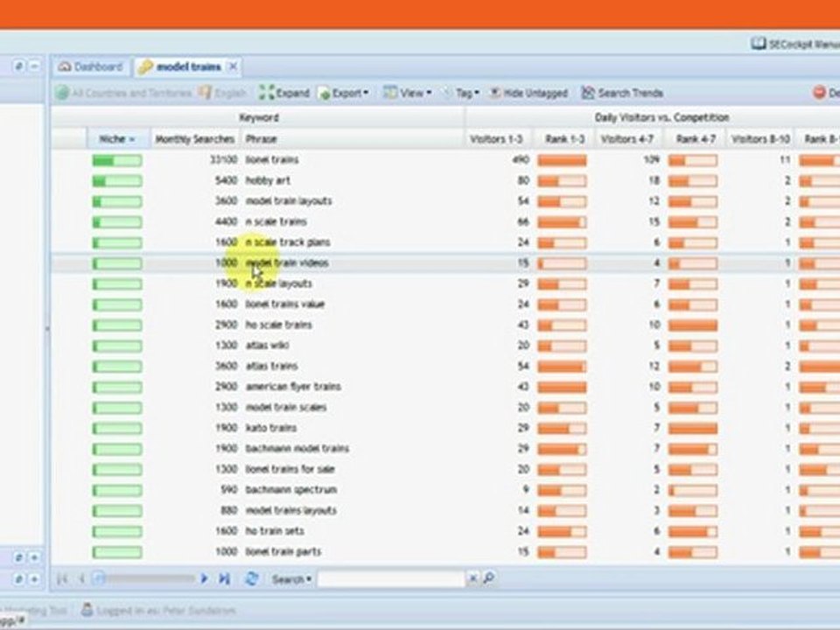The image size is (840, 630).
Task: Select the 'n scale layouts' phrase
Action: point(278,283)
